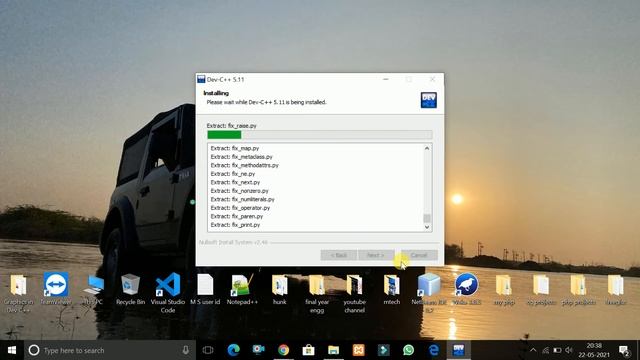Minimize the Dev-C++ 5.11 installer window

pos(386,79)
